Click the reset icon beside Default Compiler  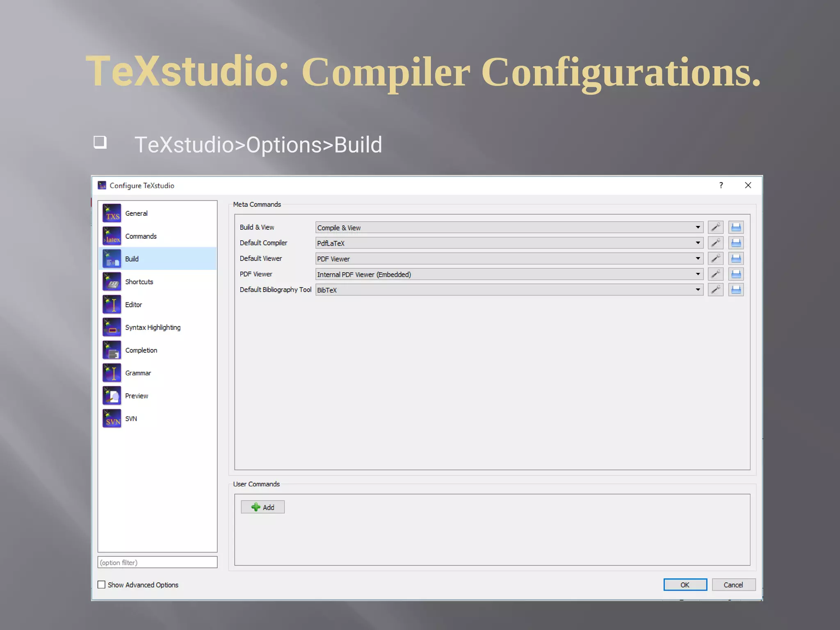click(x=736, y=243)
